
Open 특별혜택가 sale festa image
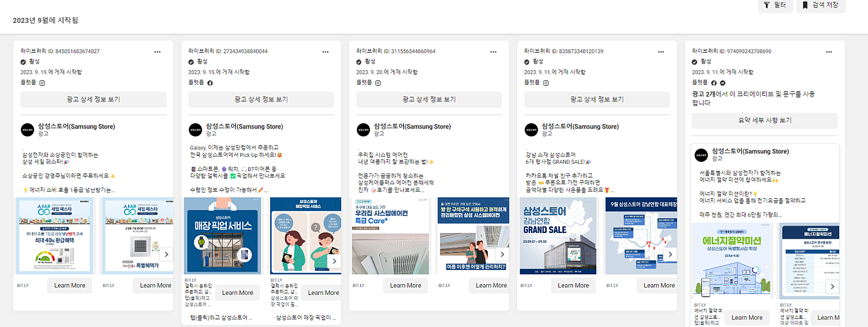138,236
